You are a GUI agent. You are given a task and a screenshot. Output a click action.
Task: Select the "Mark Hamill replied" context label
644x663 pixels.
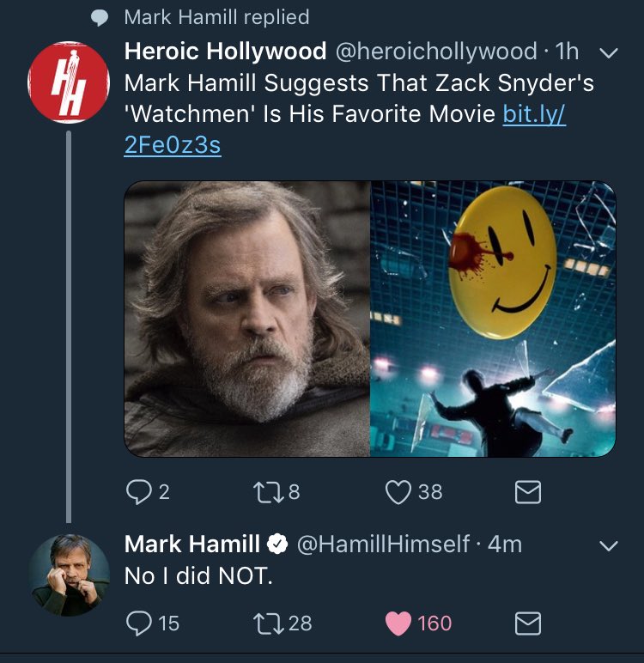[217, 17]
